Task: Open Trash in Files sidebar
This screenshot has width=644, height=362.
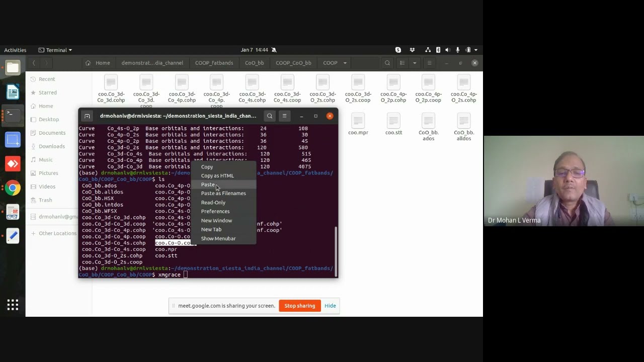Action: click(45, 200)
